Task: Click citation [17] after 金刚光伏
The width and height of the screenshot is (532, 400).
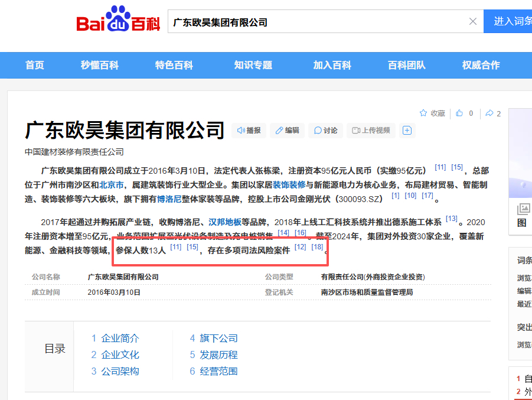Action: point(427,196)
